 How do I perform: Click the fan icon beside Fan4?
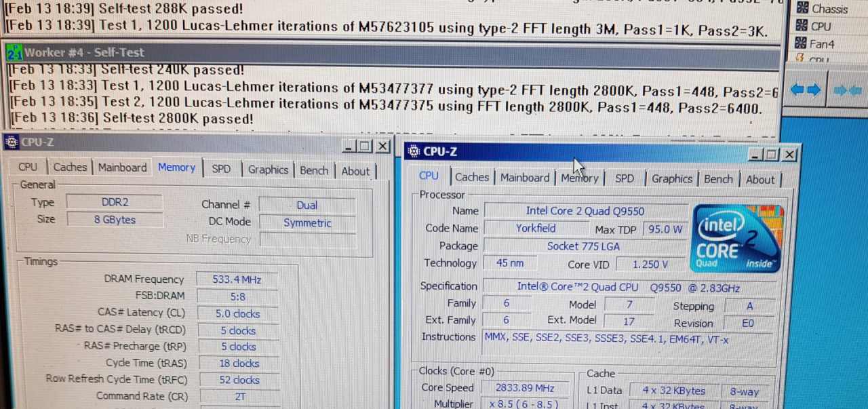click(801, 43)
